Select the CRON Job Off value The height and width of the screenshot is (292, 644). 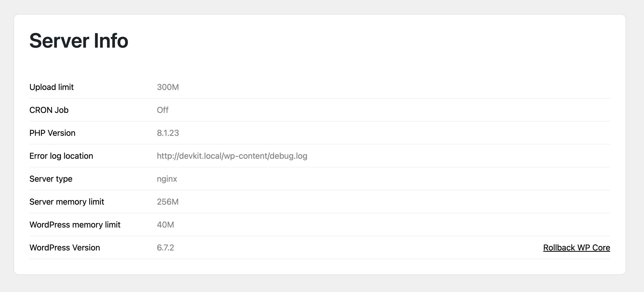click(163, 110)
